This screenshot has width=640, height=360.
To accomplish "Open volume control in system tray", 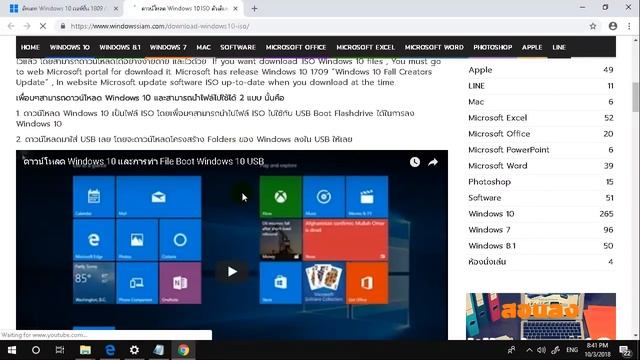I will pos(542,350).
